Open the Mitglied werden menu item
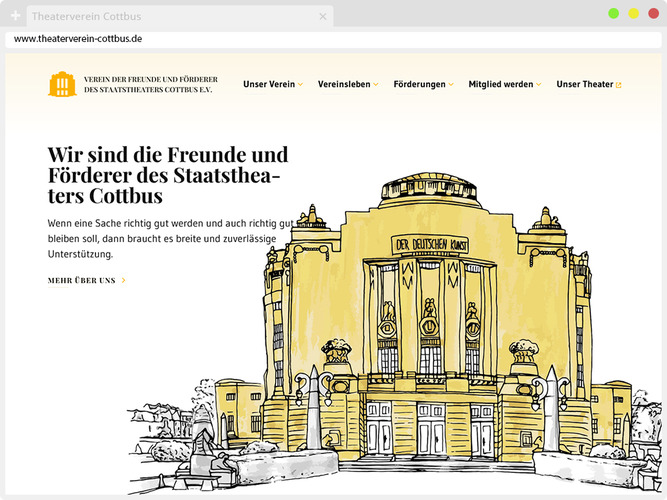The height and width of the screenshot is (500, 667). 500,85
